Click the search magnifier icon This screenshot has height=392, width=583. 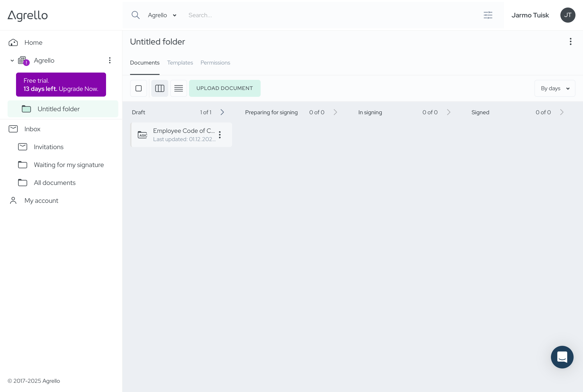click(x=135, y=15)
